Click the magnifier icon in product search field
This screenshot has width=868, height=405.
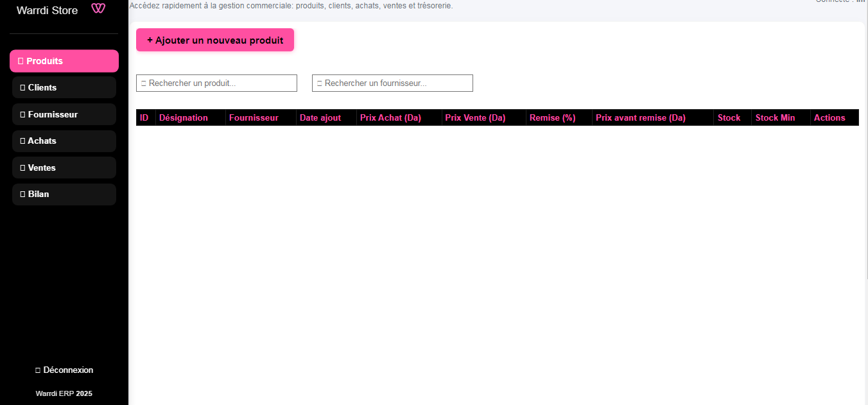pos(143,83)
